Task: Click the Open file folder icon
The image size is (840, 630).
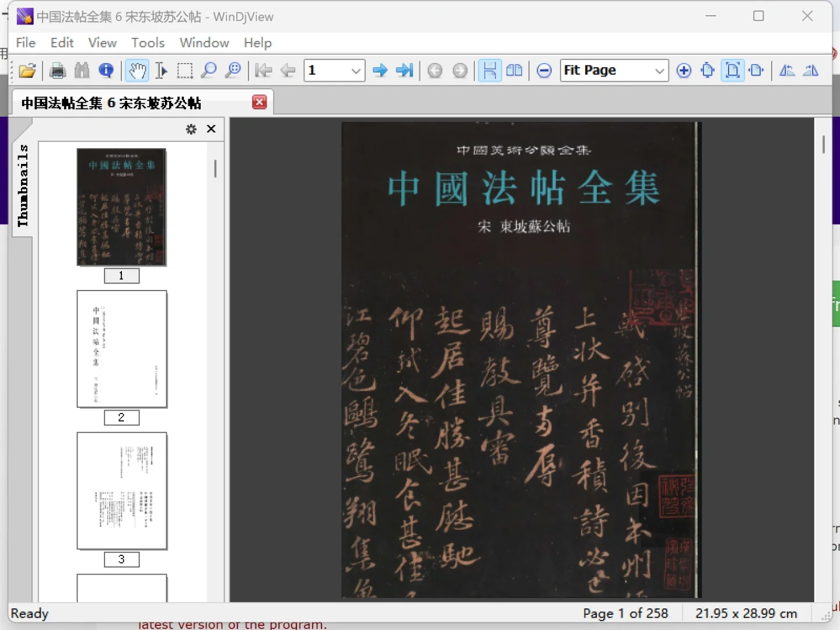Action: coord(27,71)
